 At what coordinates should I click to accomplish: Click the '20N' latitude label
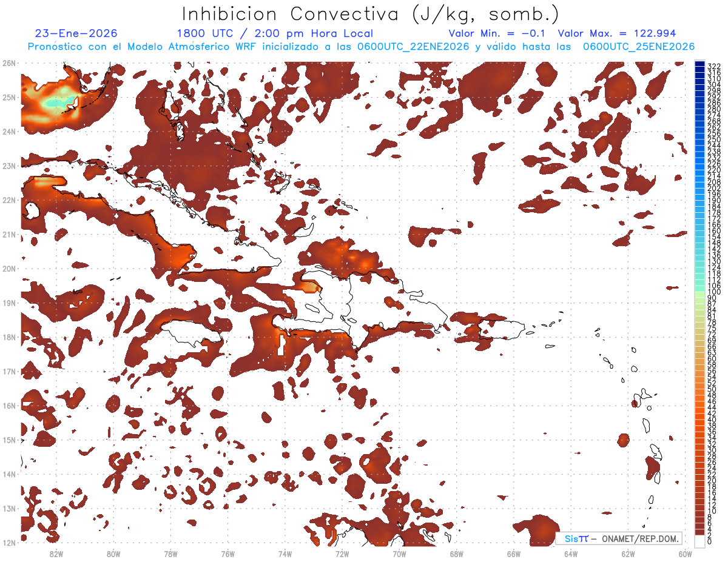coord(9,269)
